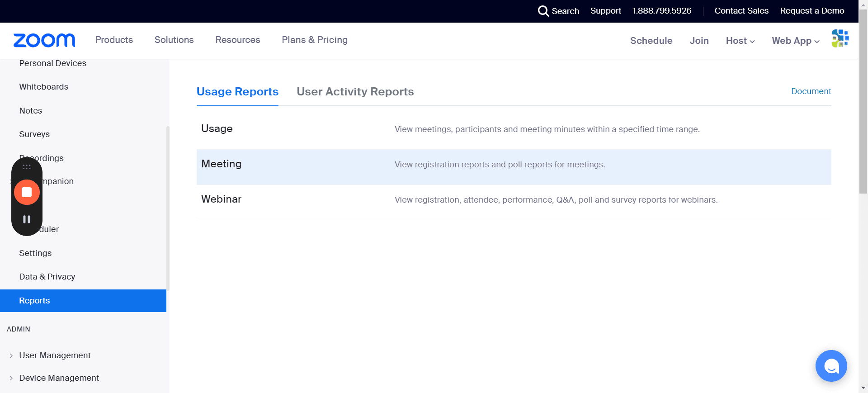Image resolution: width=868 pixels, height=393 pixels.
Task: Expand the Web App dropdown
Action: 795,41
